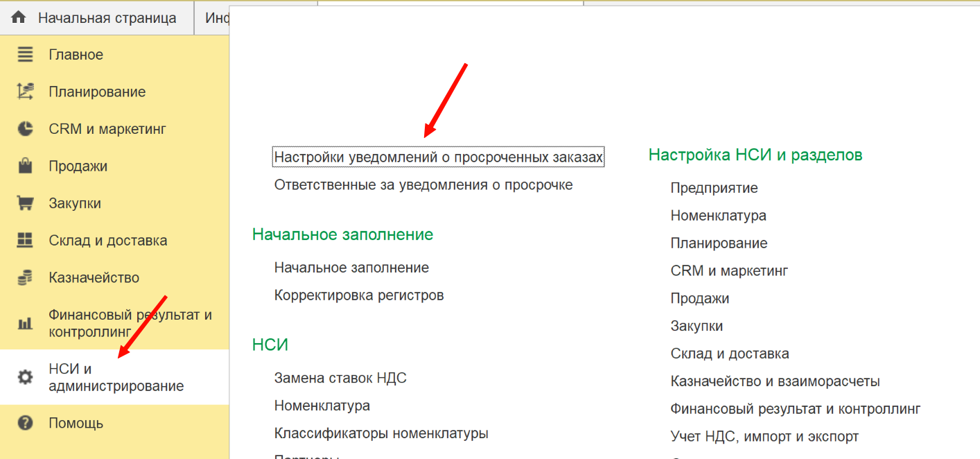Open Настройки уведомлений о просроченных заказах
Image resolution: width=980 pixels, height=459 pixels.
439,157
